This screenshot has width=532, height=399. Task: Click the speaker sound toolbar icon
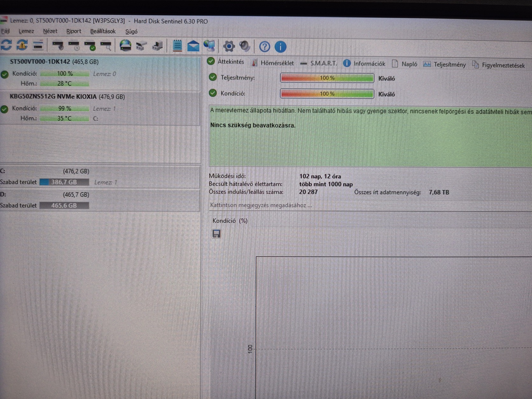click(245, 46)
